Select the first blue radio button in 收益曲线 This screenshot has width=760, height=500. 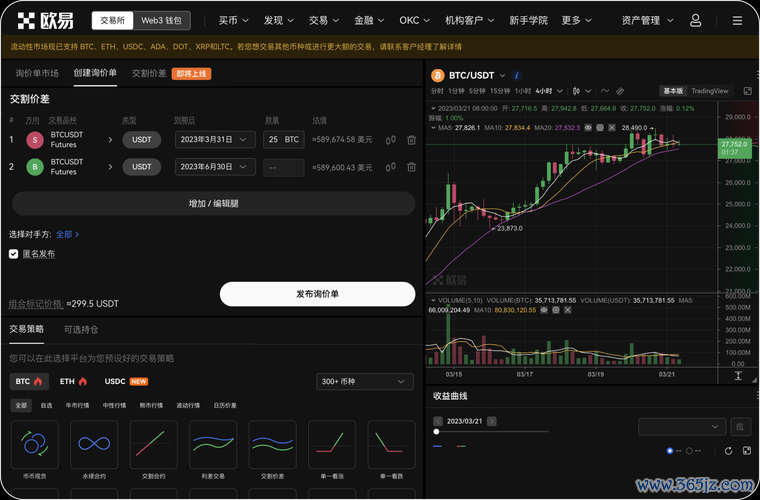coord(670,451)
